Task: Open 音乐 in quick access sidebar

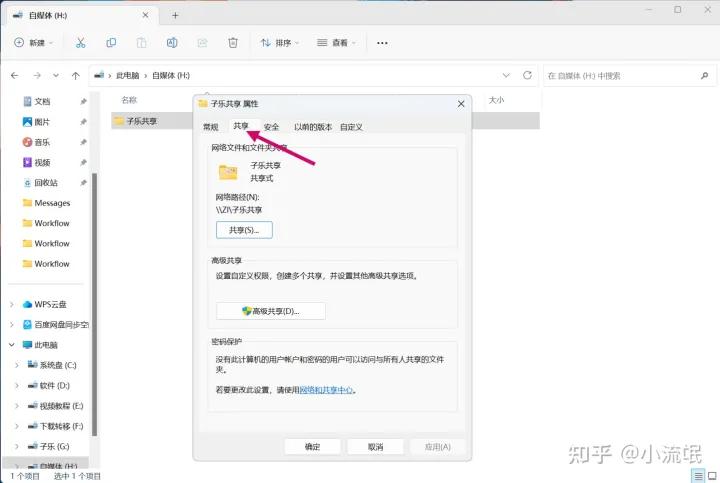Action: click(42, 142)
